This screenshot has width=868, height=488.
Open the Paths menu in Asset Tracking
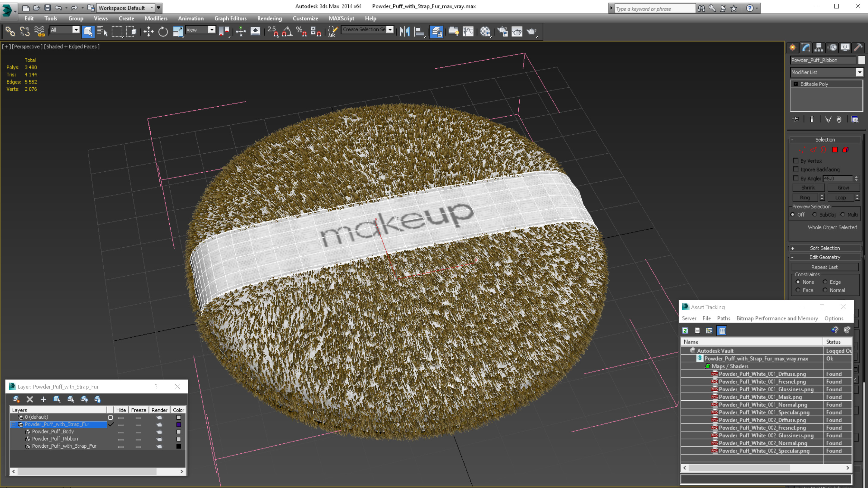pos(723,318)
